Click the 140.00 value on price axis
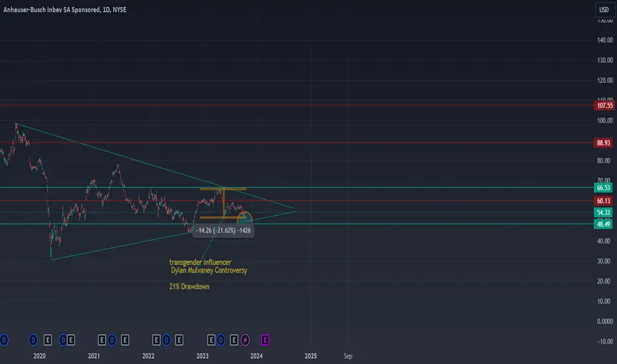Screen dimensions: 617x364 coord(605,40)
